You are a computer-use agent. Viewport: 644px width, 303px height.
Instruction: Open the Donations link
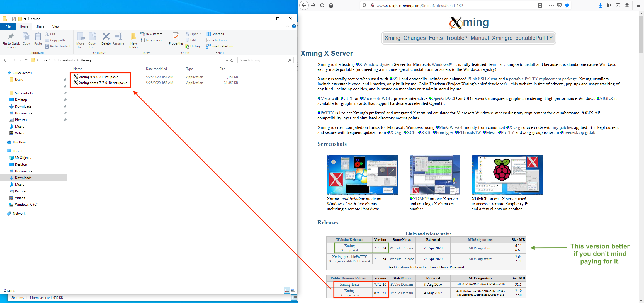[x=401, y=267]
